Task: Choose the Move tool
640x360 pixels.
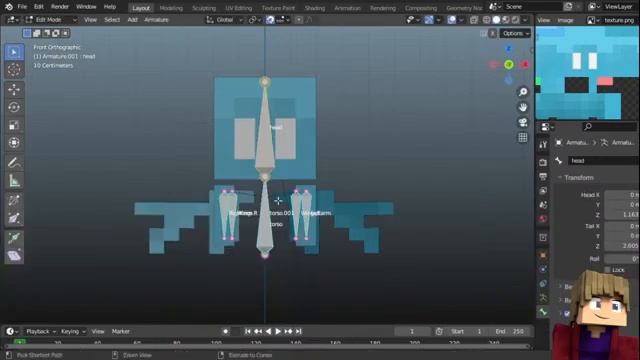Action: pos(14,89)
